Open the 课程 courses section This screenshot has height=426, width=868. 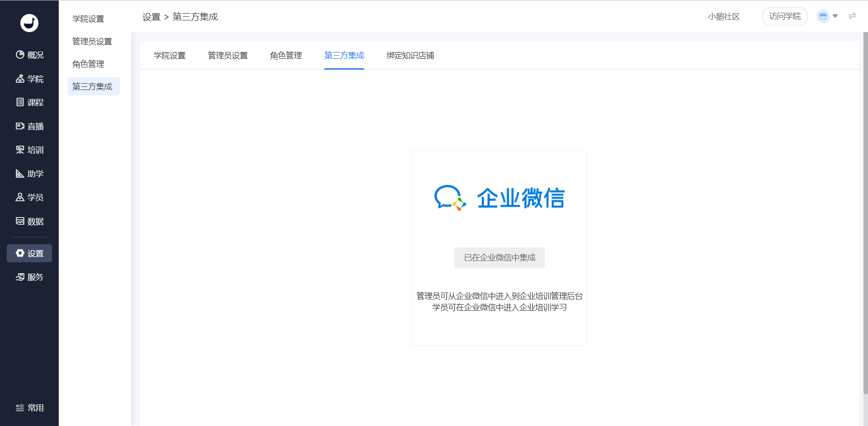pyautogui.click(x=29, y=102)
